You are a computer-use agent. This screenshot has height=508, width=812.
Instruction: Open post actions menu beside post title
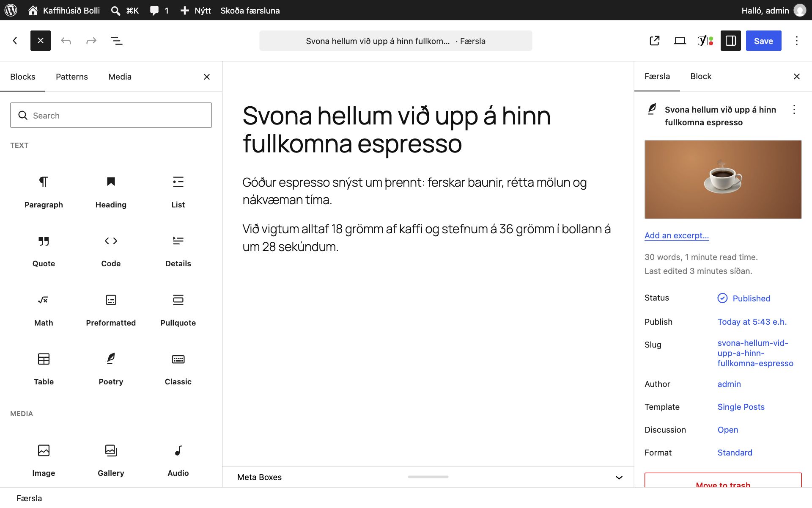794,110
